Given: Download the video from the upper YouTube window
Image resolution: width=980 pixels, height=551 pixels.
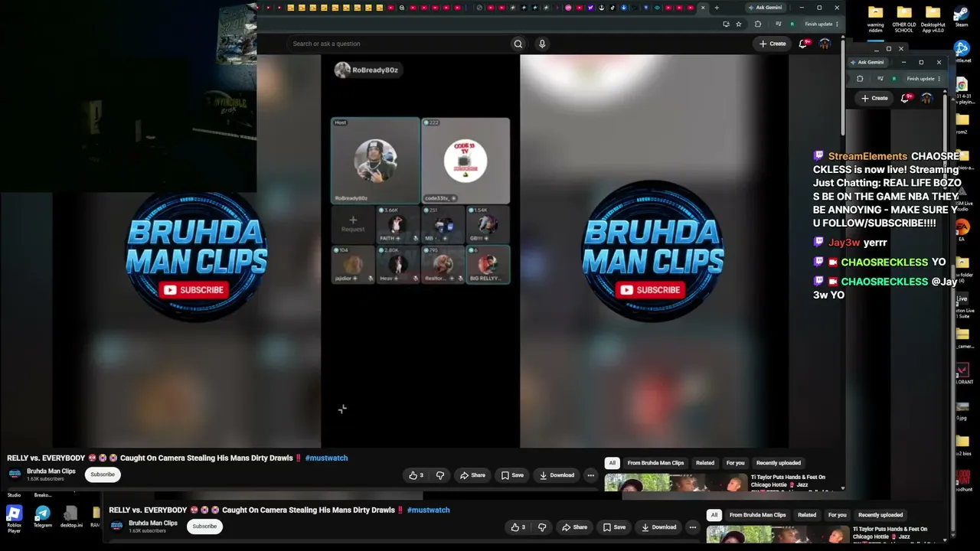Looking at the screenshot, I should click(x=557, y=475).
